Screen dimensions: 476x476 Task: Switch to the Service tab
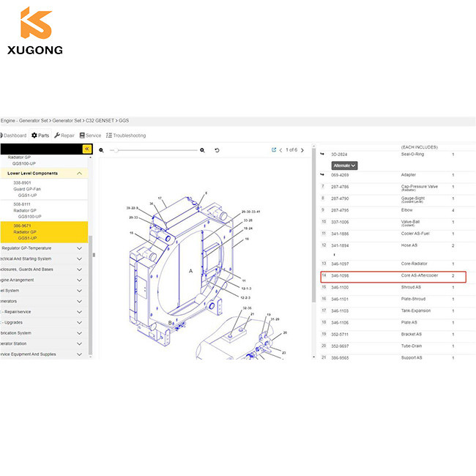click(x=90, y=135)
